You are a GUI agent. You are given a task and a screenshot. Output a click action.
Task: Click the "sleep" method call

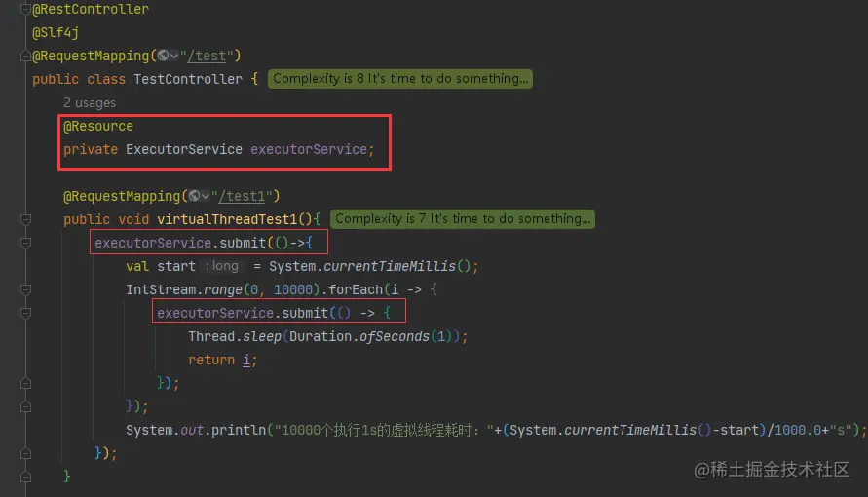(262, 336)
